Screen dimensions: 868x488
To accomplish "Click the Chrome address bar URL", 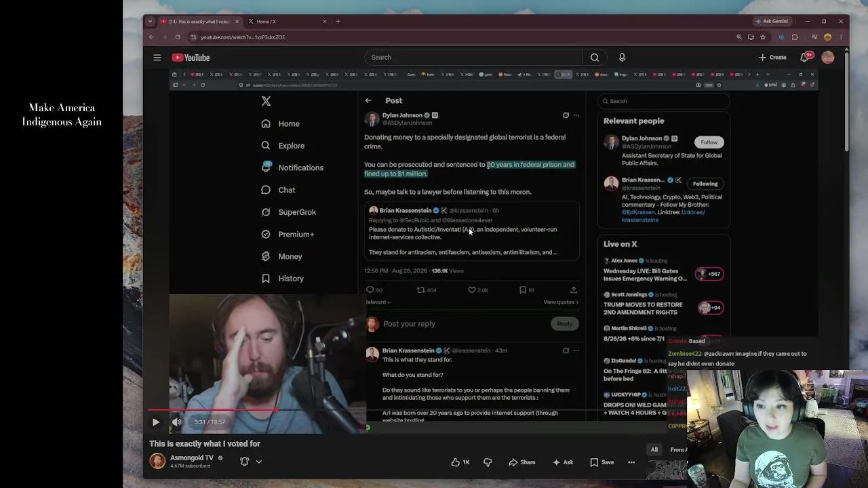I will (243, 37).
